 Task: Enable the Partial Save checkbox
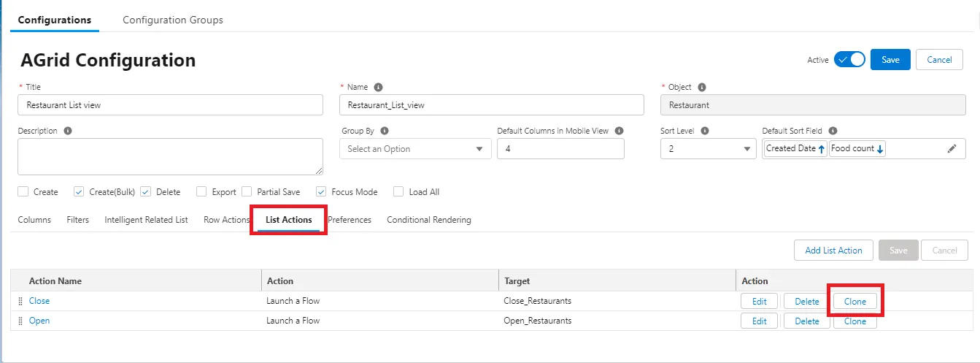[247, 192]
